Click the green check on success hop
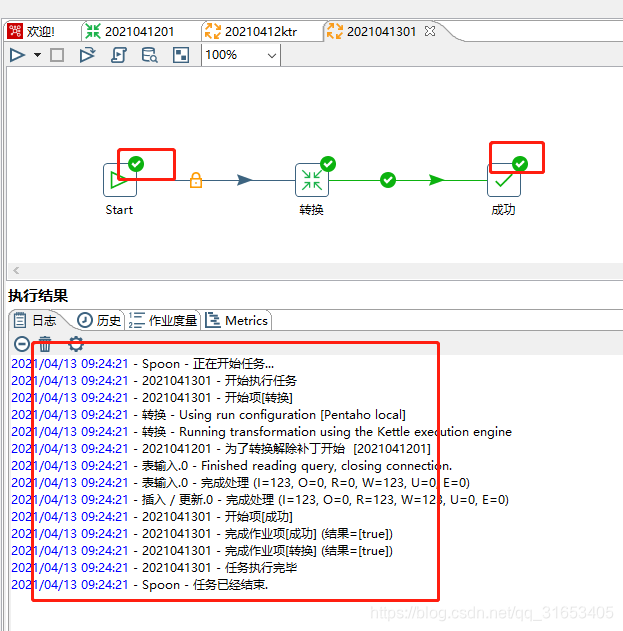This screenshot has height=631, width=623. [x=388, y=180]
